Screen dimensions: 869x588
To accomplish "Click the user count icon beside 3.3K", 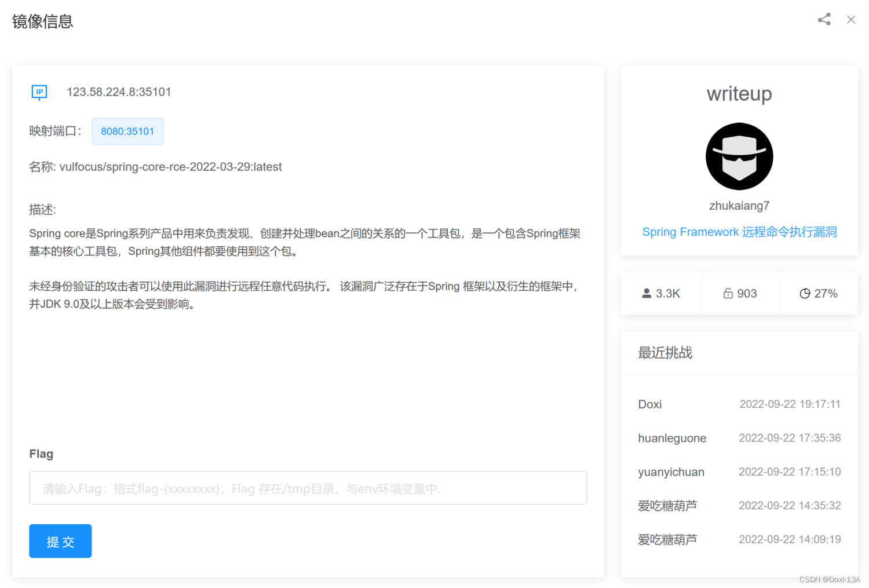I will click(x=647, y=294).
